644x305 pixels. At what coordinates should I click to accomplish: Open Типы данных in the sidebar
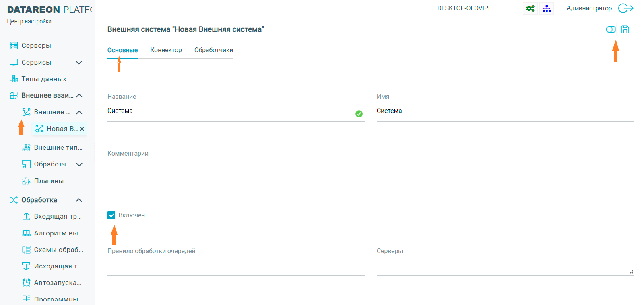pyautogui.click(x=43, y=79)
